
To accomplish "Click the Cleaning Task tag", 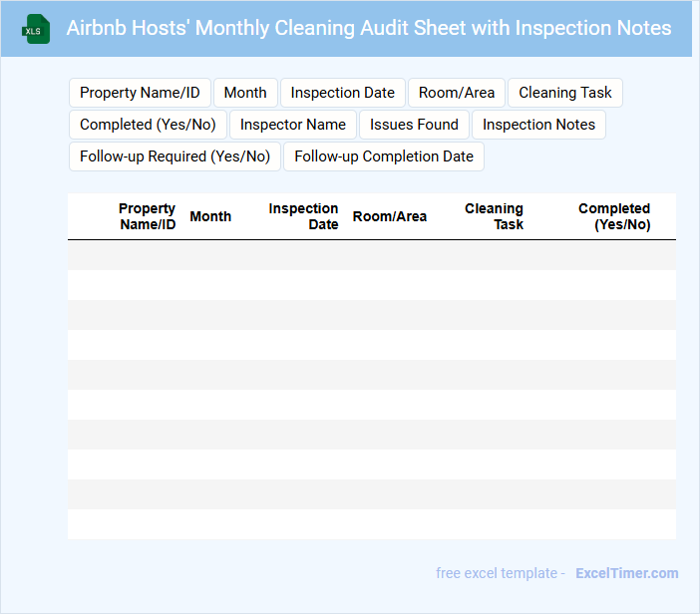I will 565,93.
